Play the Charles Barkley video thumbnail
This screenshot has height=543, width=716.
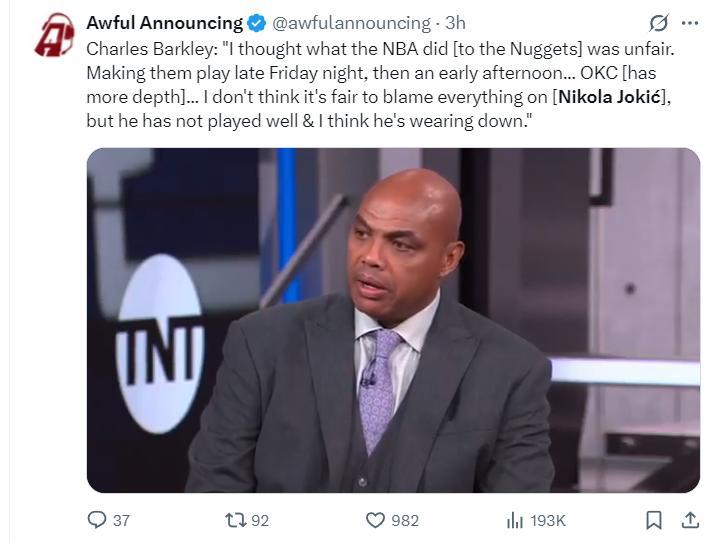coord(393,320)
